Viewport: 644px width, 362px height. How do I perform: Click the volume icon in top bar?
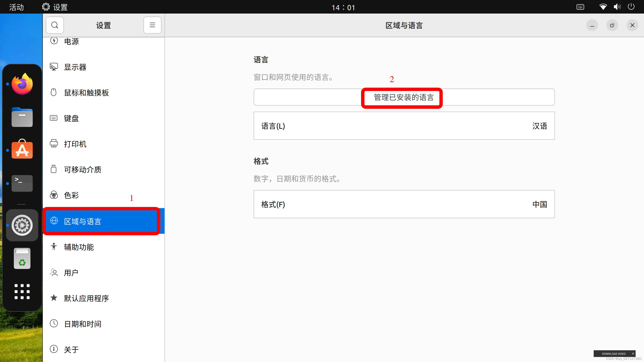617,7
